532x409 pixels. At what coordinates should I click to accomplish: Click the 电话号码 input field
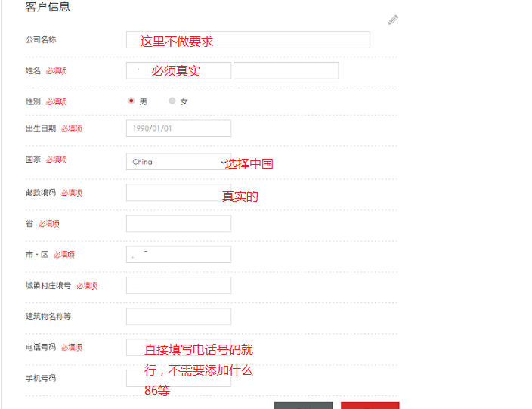[x=178, y=347]
